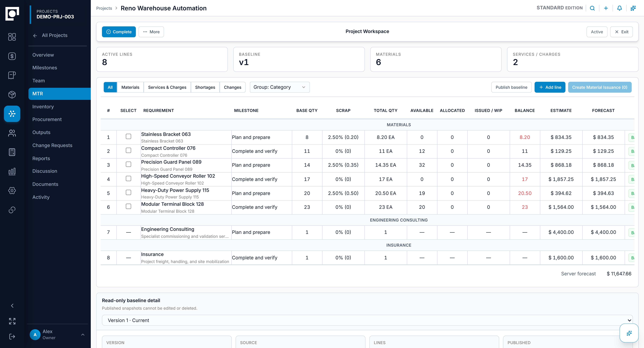This screenshot has height=348, width=644.
Task: Open floating sparkle assistant button bottom right
Action: pyautogui.click(x=629, y=333)
